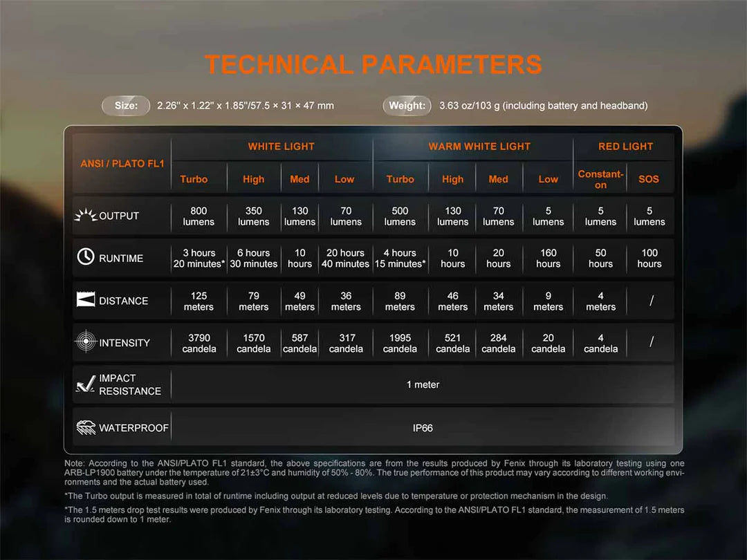Select the Weight label badge
This screenshot has height=560, width=747.
click(407, 106)
